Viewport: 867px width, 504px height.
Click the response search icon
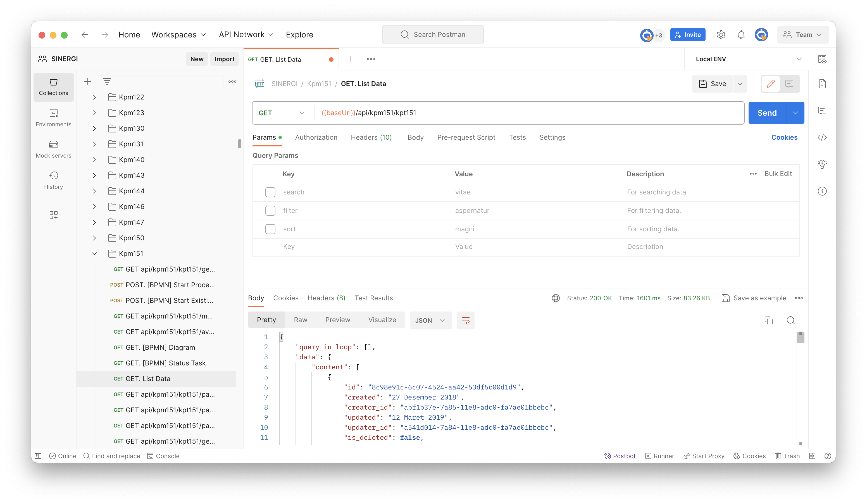click(x=791, y=320)
